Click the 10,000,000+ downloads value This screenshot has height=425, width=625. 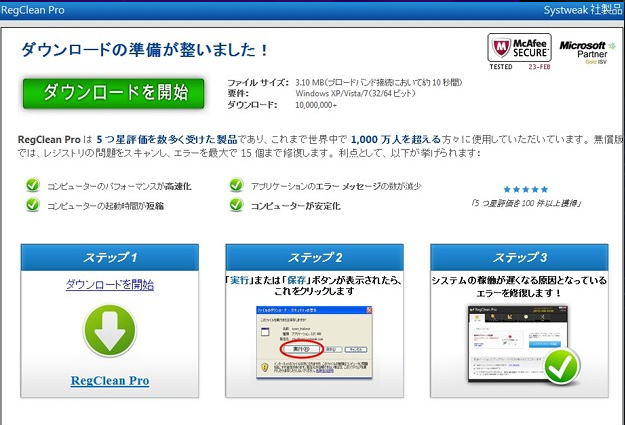316,105
